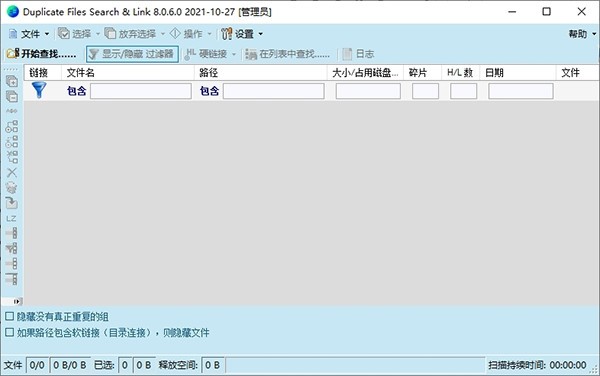Click Find in list (在列表中查找) button
Viewport: 600px width, 376px height.
pyautogui.click(x=288, y=54)
